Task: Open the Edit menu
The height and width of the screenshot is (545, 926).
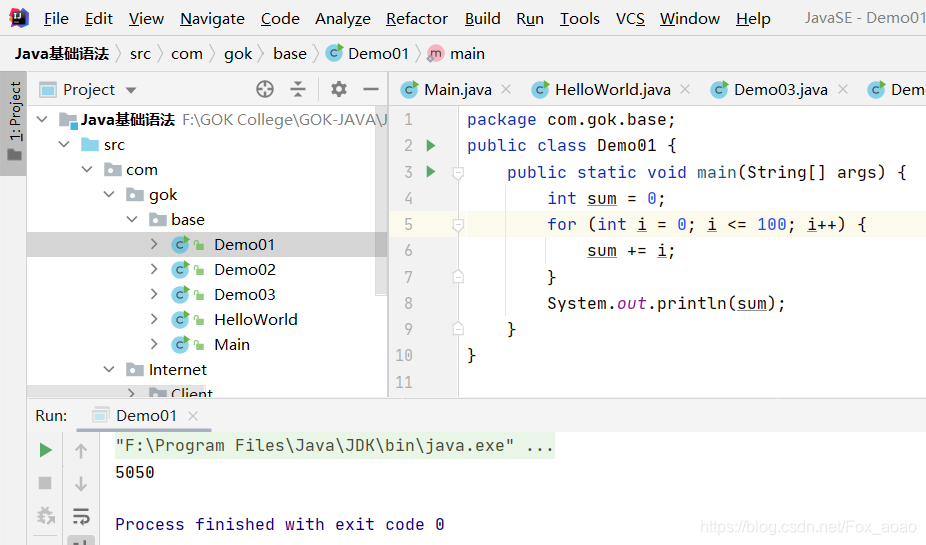Action: point(99,19)
